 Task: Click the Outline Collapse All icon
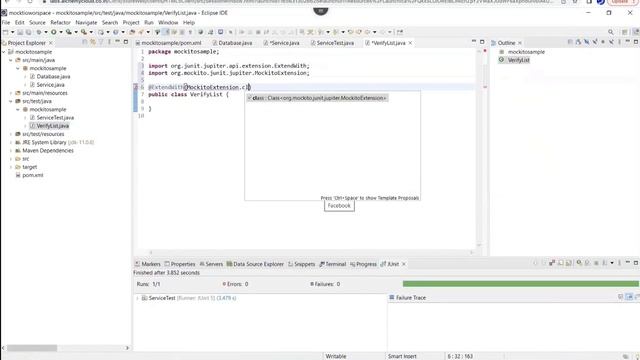[571, 42]
